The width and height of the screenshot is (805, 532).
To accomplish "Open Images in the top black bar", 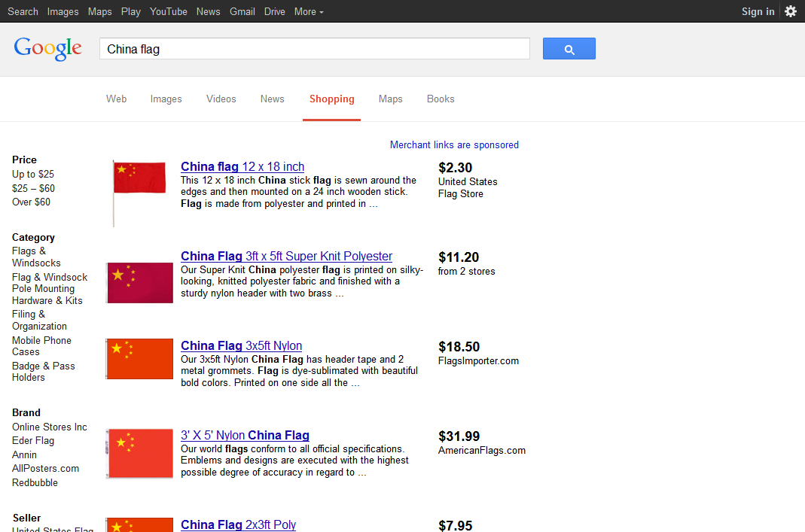I will (x=63, y=11).
